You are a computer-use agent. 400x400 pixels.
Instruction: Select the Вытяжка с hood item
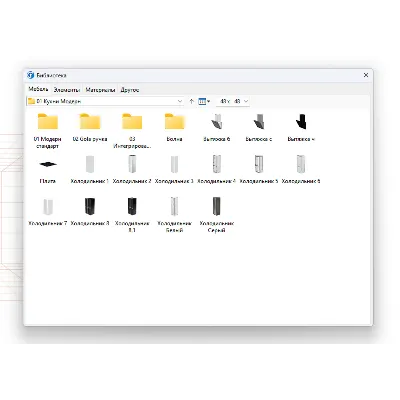coord(259,128)
